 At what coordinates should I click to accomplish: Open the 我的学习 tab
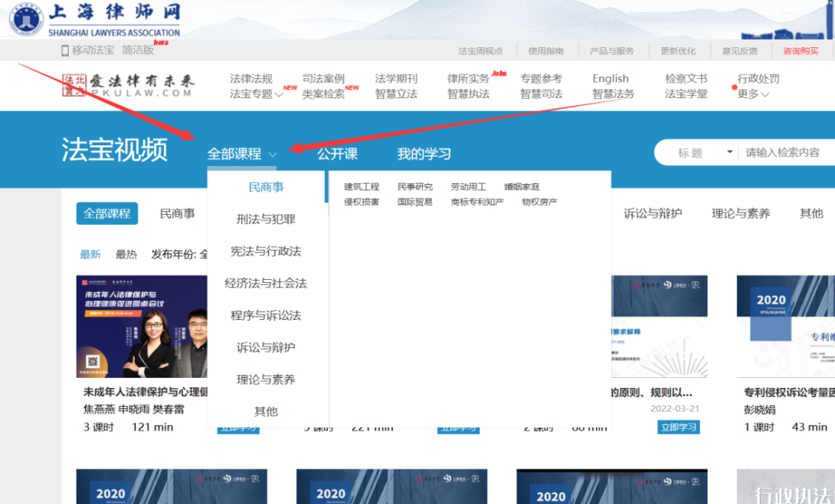click(424, 154)
